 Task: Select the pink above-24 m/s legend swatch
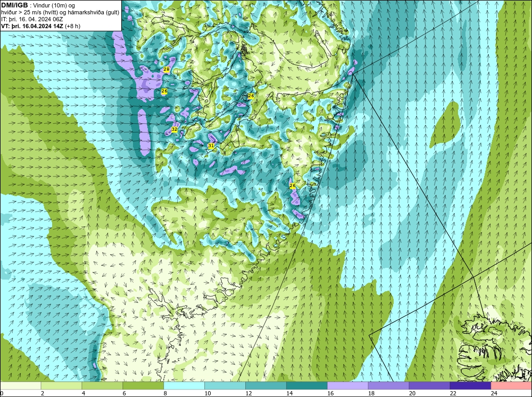coord(511,386)
